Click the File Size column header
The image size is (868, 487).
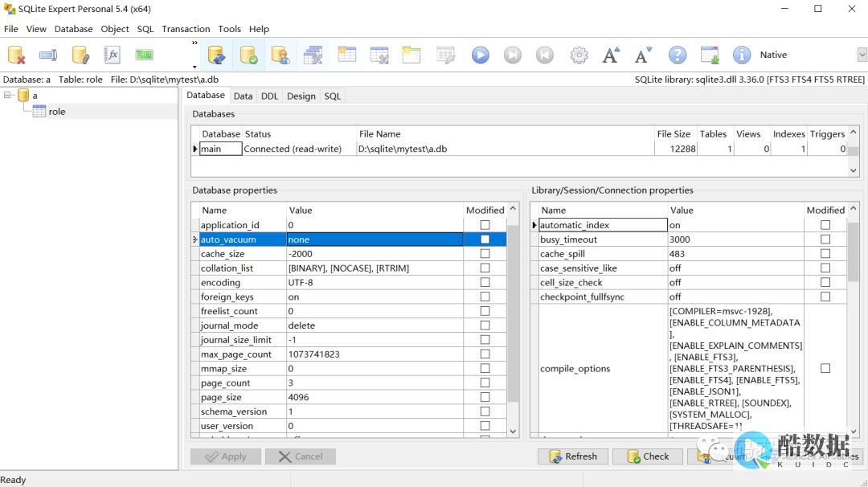click(674, 134)
